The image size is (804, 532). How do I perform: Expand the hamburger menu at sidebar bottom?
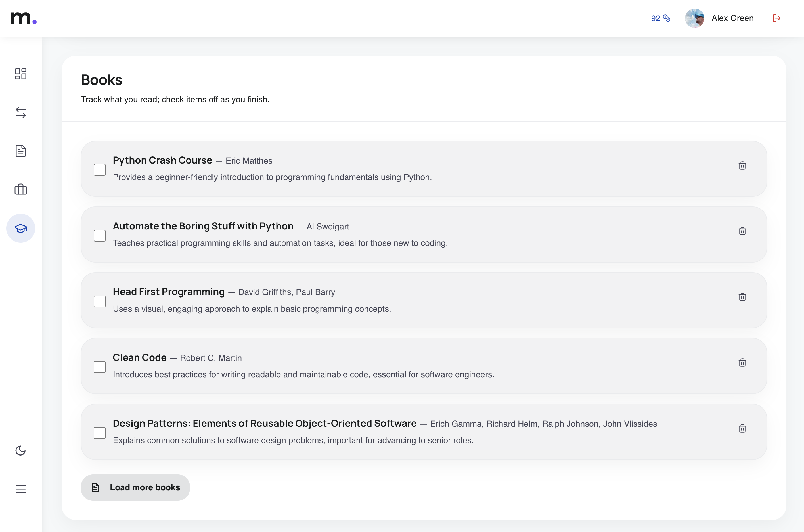[21, 489]
